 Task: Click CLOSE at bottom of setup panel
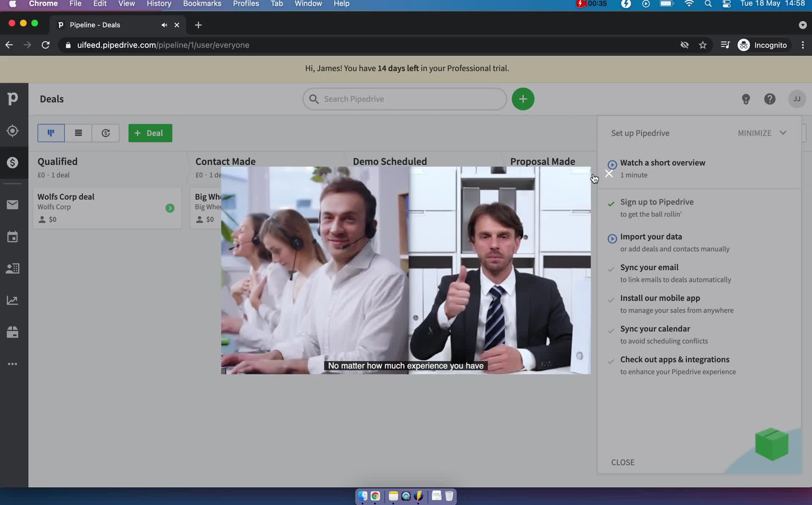(x=623, y=462)
